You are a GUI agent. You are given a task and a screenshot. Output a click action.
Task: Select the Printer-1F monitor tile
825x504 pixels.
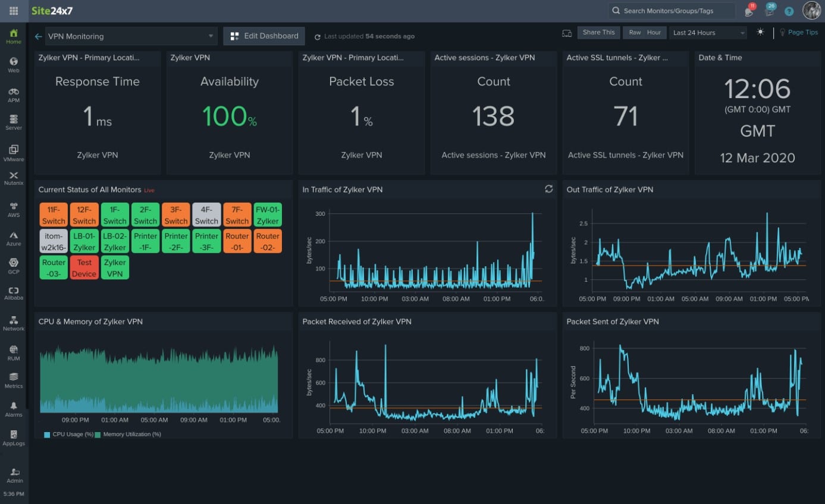(x=145, y=241)
